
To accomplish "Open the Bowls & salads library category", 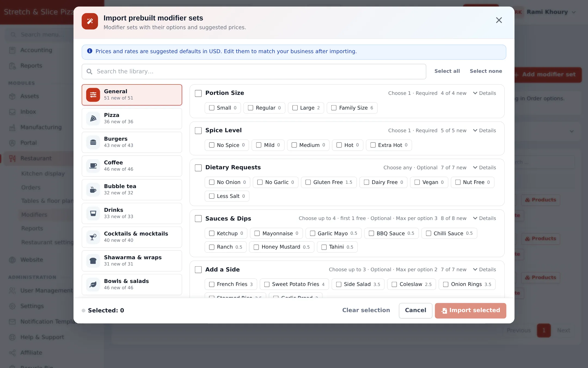I will [132, 284].
